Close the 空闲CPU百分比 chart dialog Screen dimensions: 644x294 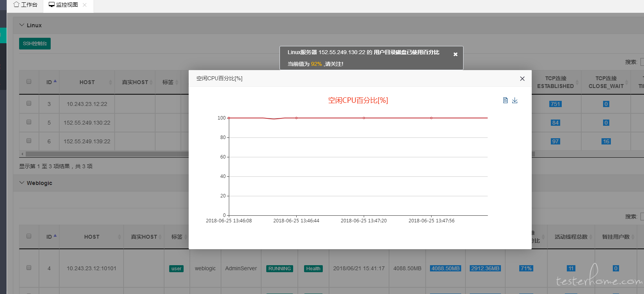tap(522, 79)
